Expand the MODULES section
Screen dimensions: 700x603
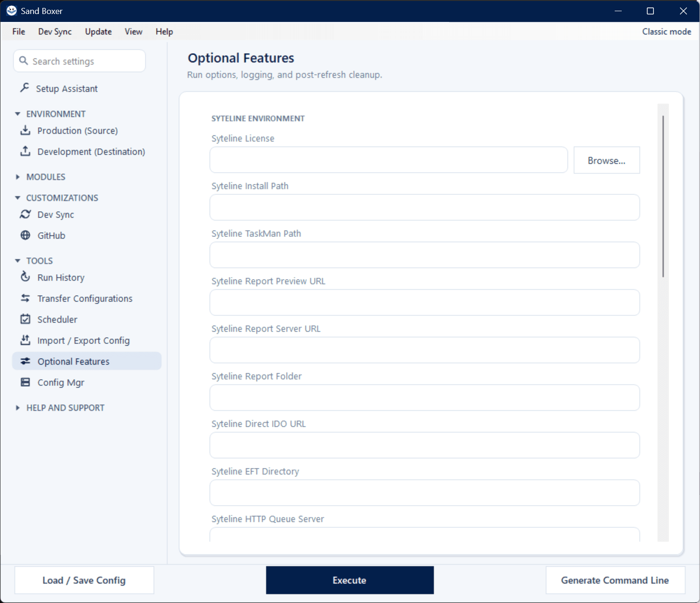coord(18,177)
